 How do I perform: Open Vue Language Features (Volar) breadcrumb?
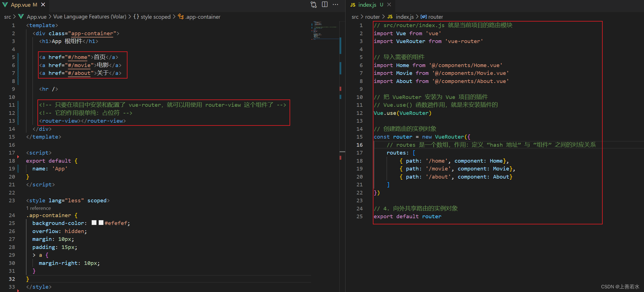[90, 17]
